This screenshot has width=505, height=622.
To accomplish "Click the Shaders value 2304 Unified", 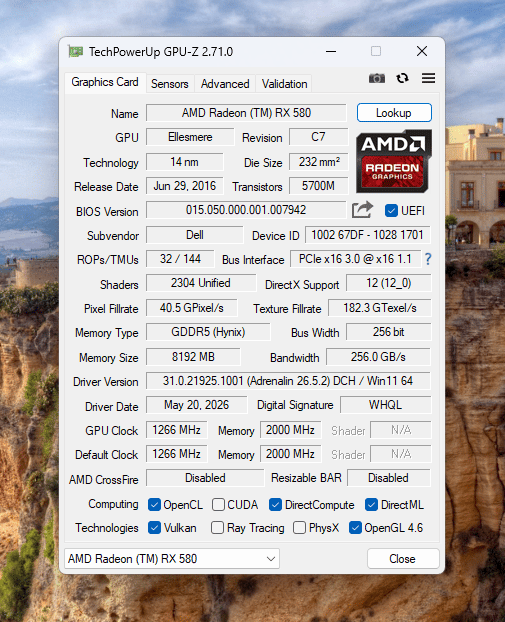I will tap(201, 283).
